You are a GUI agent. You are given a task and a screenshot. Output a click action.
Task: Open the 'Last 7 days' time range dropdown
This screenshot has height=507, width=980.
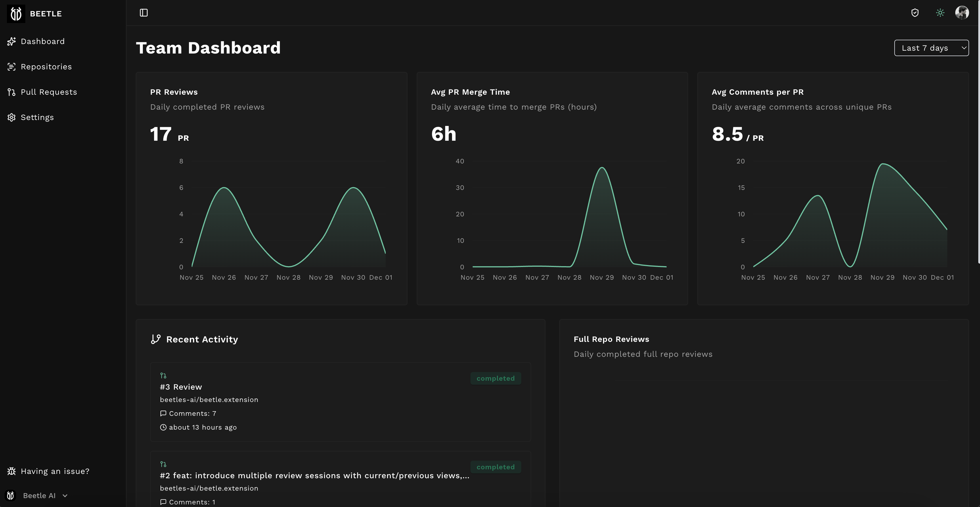tap(932, 48)
